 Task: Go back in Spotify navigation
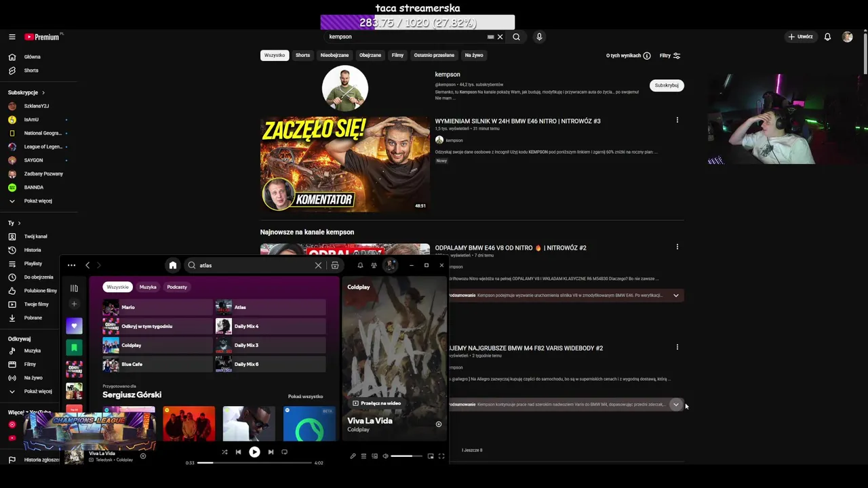[x=87, y=266]
